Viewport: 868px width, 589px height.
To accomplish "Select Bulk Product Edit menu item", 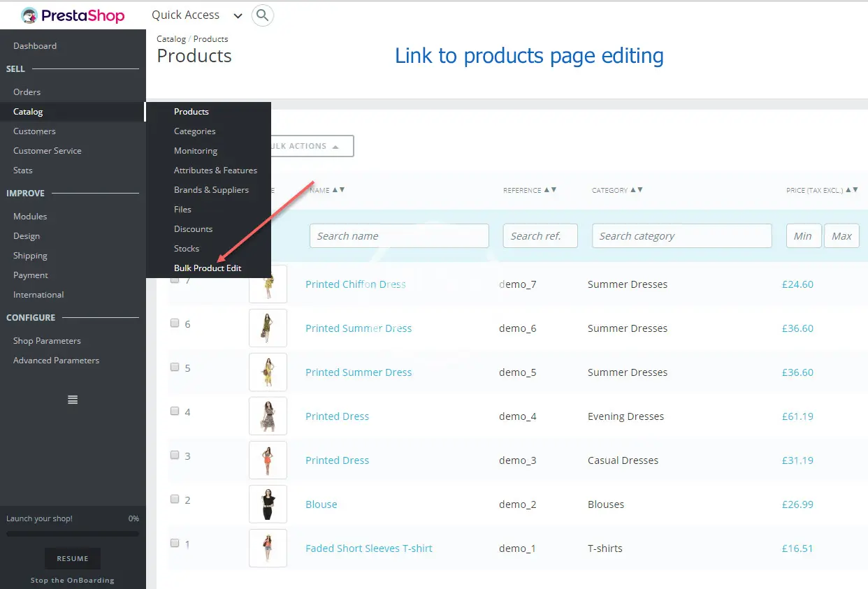I will pos(208,268).
